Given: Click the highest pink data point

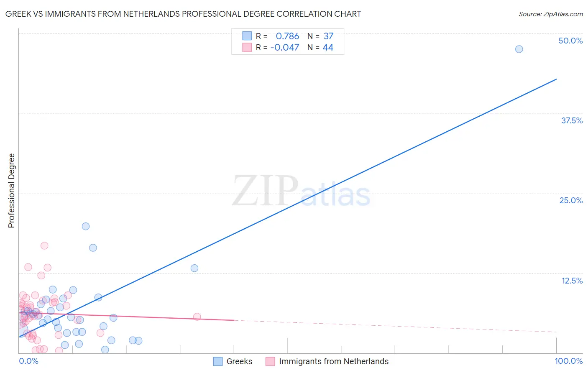Looking at the screenshot, I should [x=44, y=245].
